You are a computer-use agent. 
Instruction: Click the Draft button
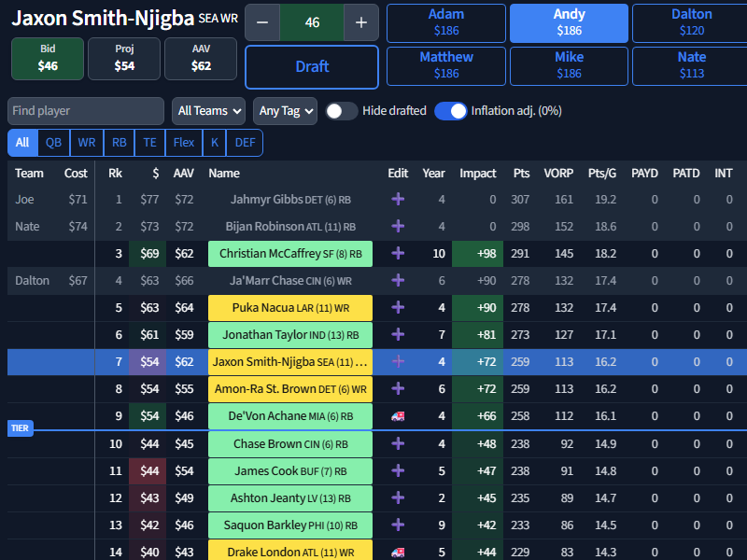click(x=312, y=66)
